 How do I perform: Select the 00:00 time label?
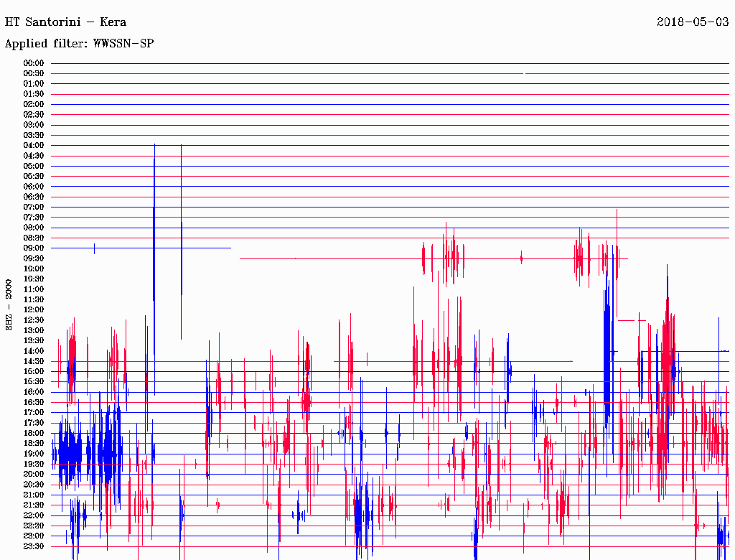click(34, 63)
